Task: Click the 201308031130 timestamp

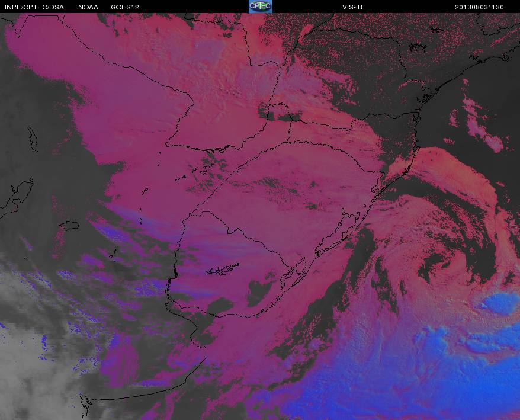Action: click(479, 7)
